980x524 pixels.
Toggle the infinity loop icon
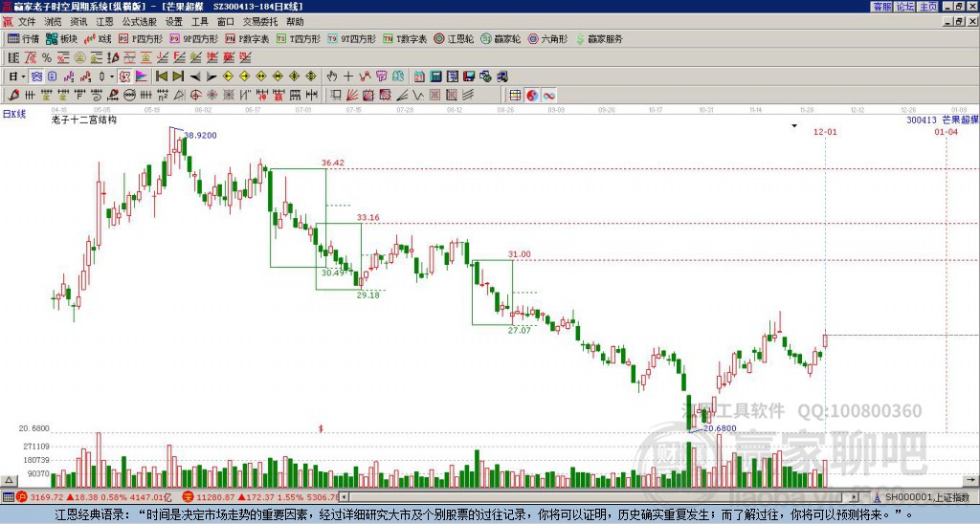point(548,95)
